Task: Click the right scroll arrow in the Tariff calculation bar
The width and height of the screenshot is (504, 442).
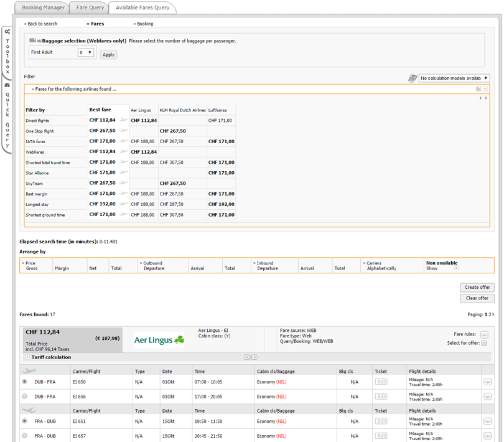Action: [254, 357]
